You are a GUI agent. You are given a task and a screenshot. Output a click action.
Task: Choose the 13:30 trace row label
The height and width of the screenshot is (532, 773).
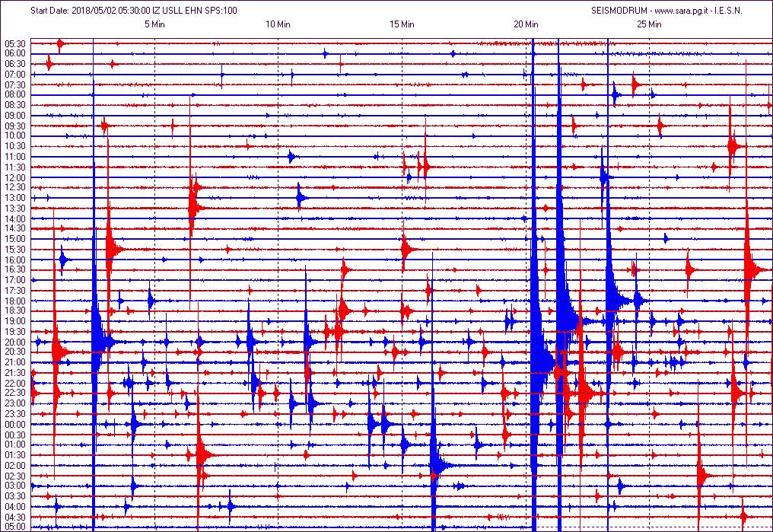point(15,208)
